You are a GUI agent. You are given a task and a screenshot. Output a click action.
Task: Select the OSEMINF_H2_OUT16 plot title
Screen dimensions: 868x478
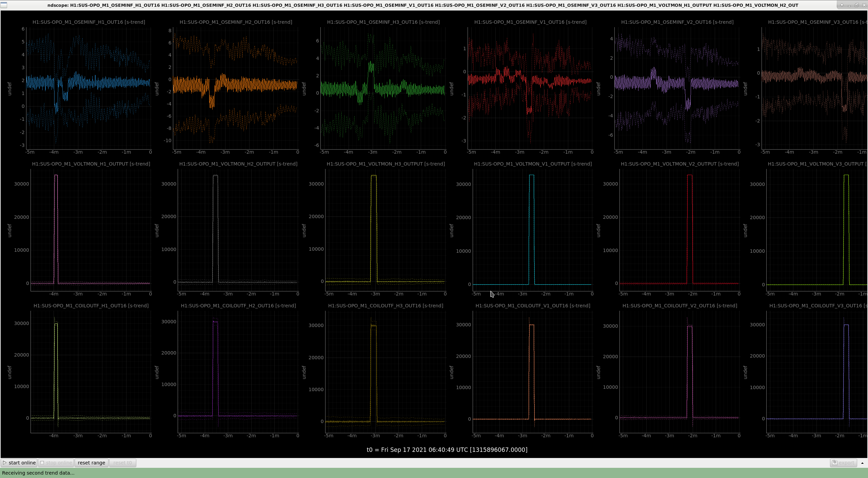(236, 22)
